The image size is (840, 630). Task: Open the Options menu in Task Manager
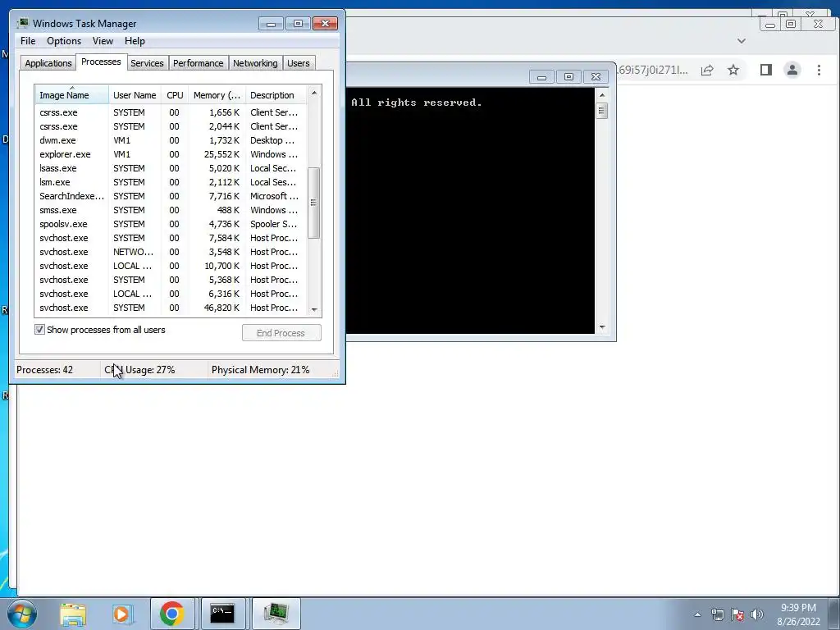(64, 41)
